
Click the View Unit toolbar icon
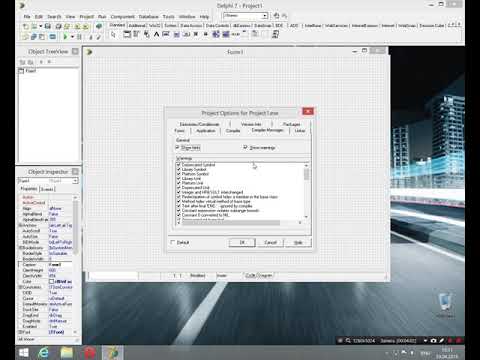pos(26,37)
